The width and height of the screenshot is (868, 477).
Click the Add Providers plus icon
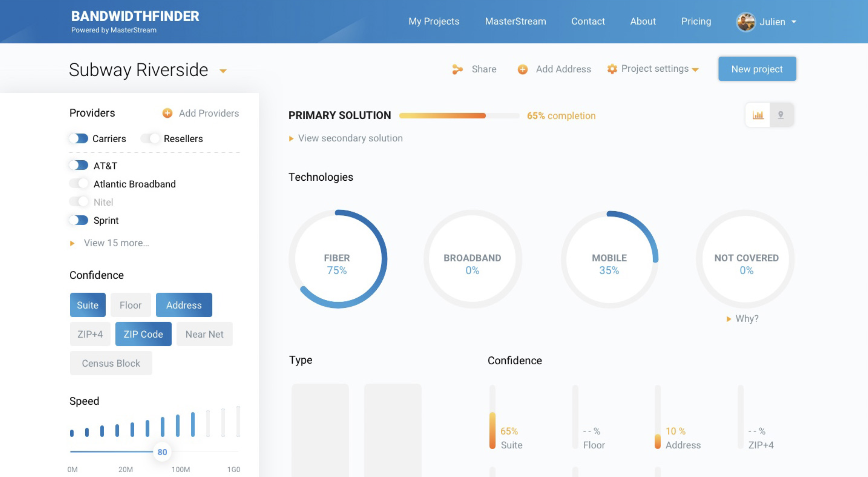click(x=167, y=113)
